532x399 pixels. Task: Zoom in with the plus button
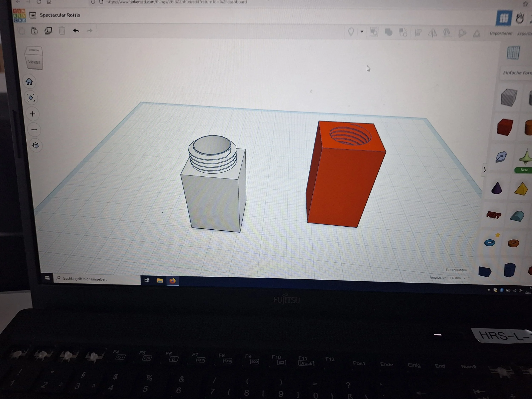point(33,114)
